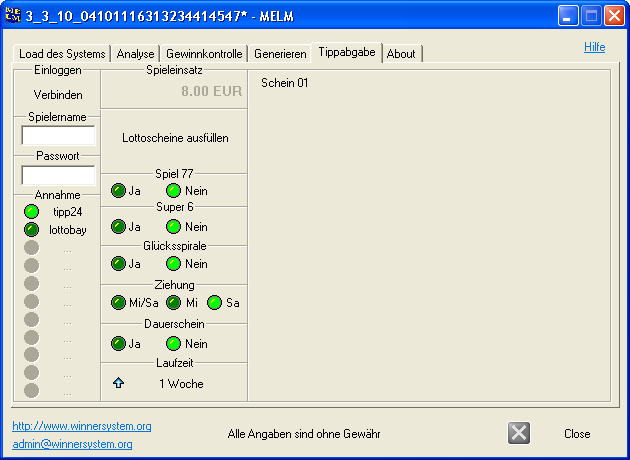Click the 8.00 EUR Spieleinsatz value
630x460 pixels.
211,91
